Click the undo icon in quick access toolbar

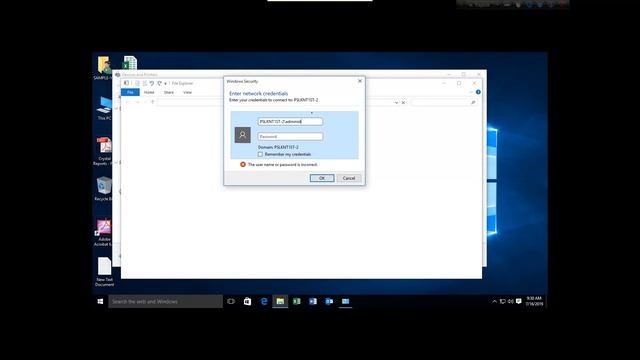click(x=151, y=83)
